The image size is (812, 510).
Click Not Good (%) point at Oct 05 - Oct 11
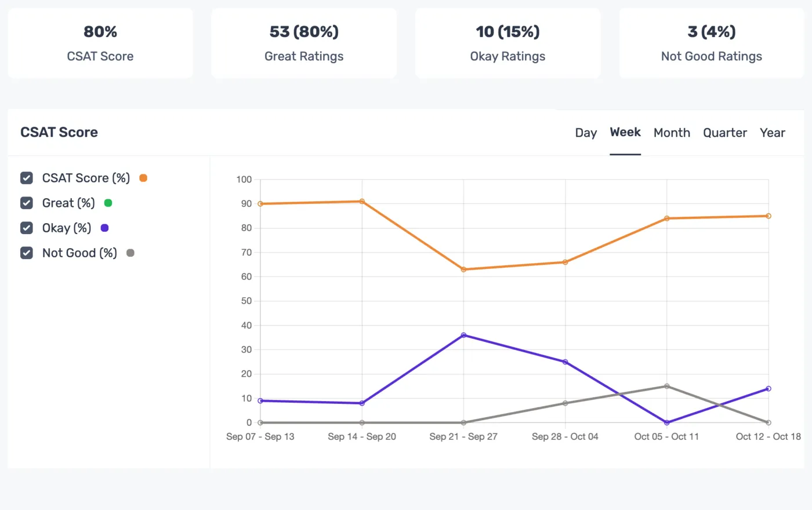pyautogui.click(x=667, y=386)
